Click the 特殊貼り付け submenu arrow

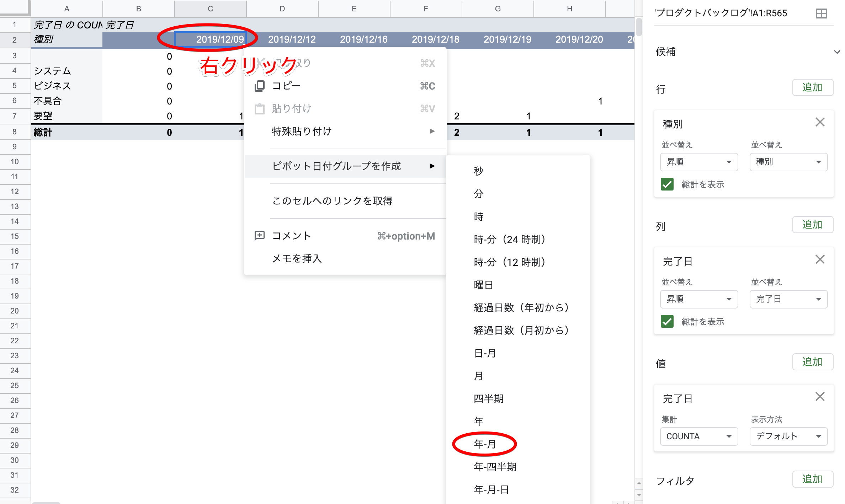[x=432, y=131]
